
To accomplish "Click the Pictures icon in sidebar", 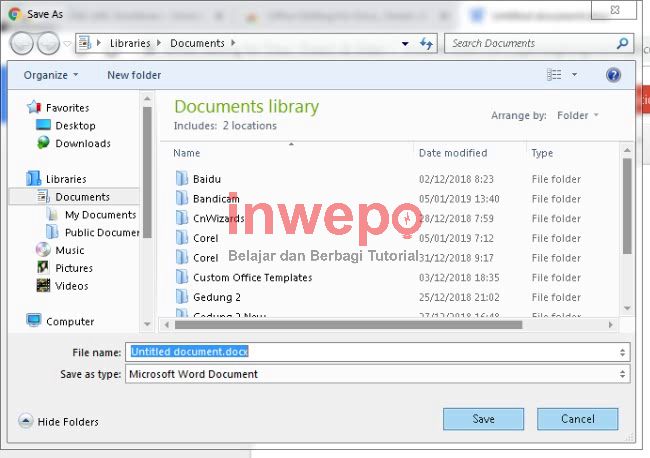I will (x=43, y=267).
